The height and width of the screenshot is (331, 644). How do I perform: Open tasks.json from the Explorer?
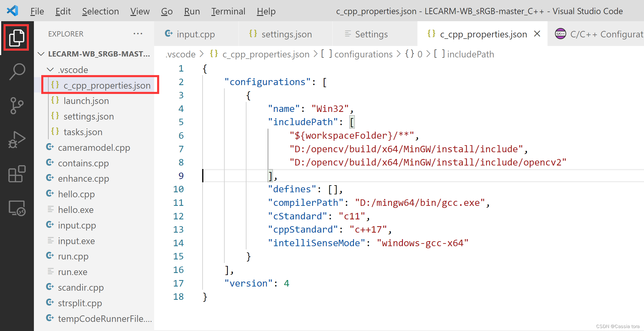(83, 132)
